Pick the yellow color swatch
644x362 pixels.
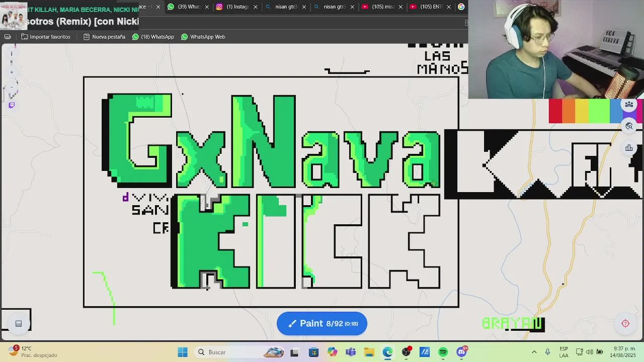[x=582, y=111]
